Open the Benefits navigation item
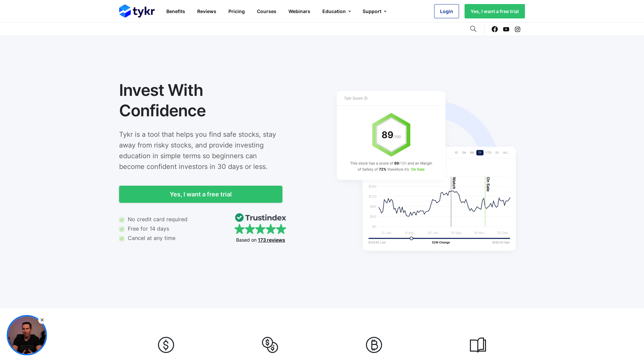The image size is (644, 362). coord(175,11)
